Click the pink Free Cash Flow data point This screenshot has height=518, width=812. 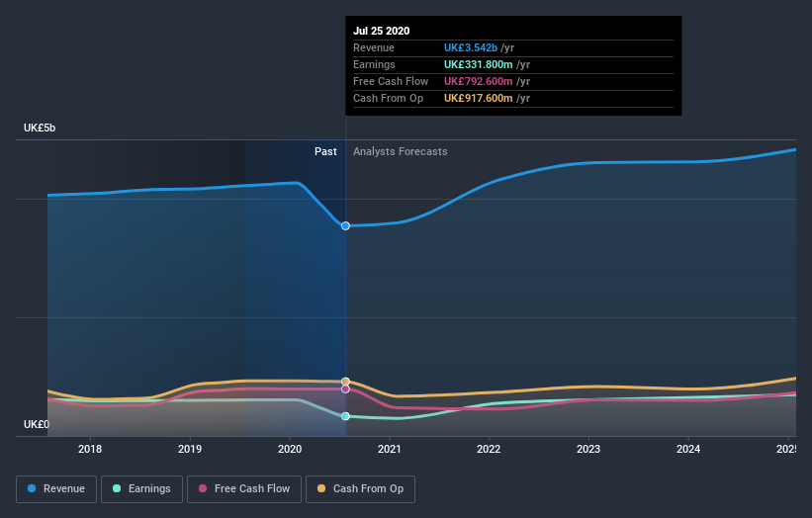click(x=345, y=388)
